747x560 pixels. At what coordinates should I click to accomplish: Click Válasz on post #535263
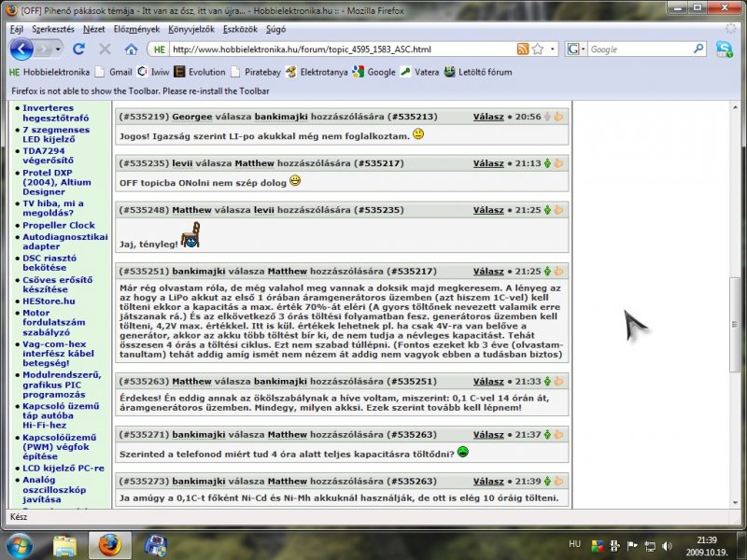pos(488,382)
